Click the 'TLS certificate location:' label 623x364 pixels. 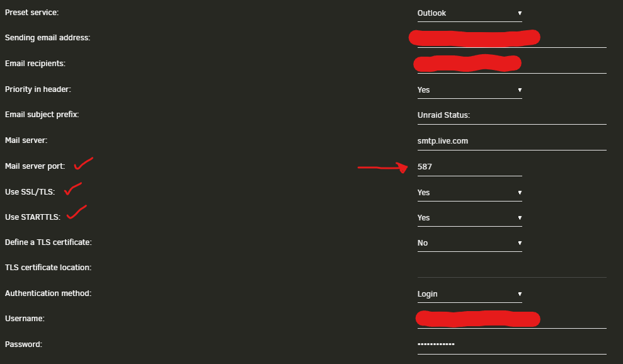tap(48, 268)
